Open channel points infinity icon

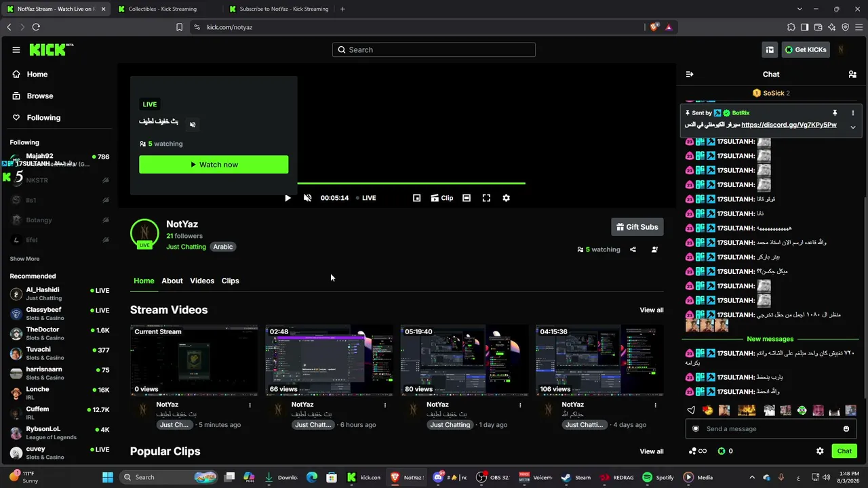click(x=698, y=451)
